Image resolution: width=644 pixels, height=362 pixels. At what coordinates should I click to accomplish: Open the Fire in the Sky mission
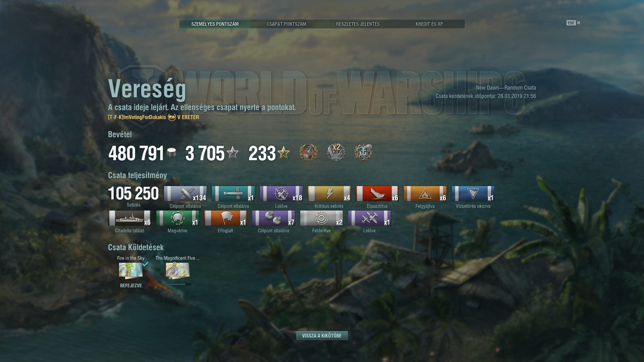(x=131, y=270)
